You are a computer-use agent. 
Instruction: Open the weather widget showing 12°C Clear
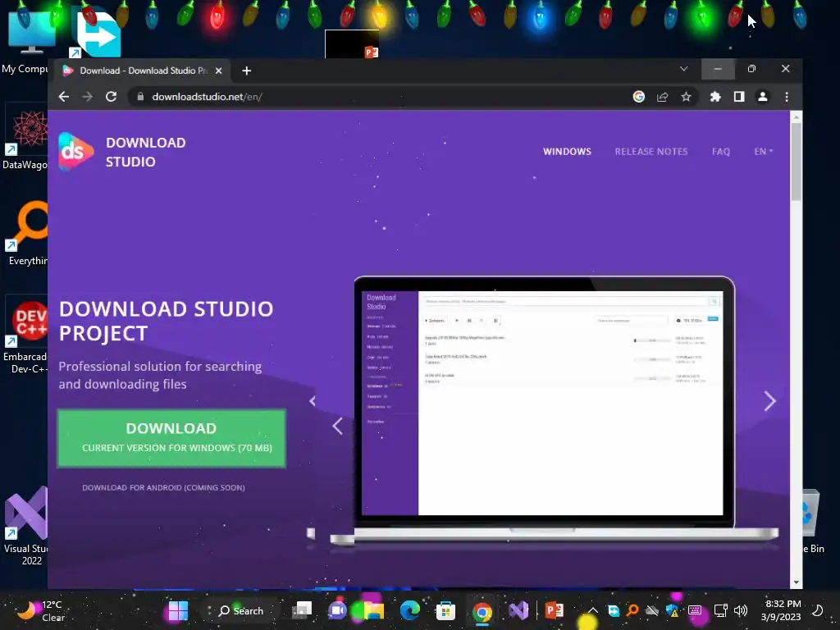[41, 610]
